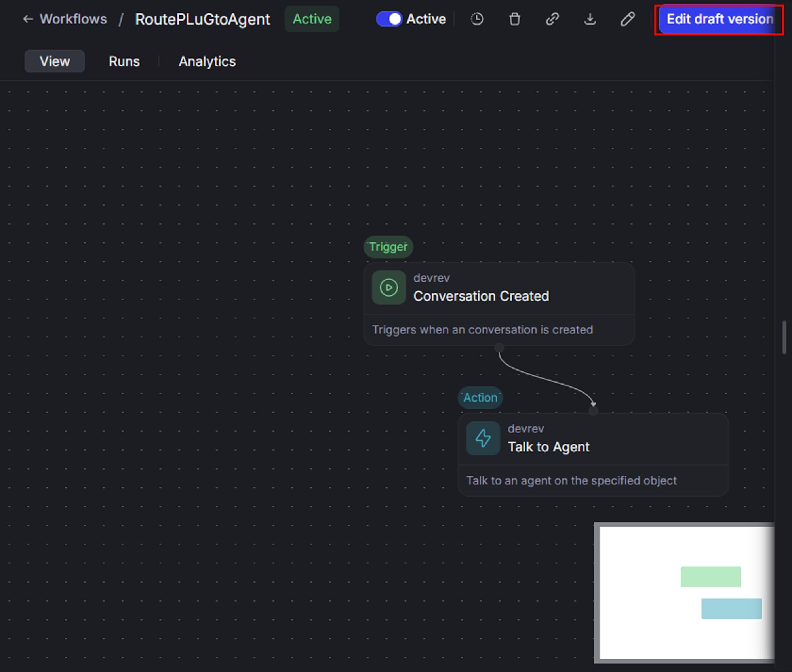Open the Analytics tab
Viewport: 792px width, 672px height.
(207, 61)
